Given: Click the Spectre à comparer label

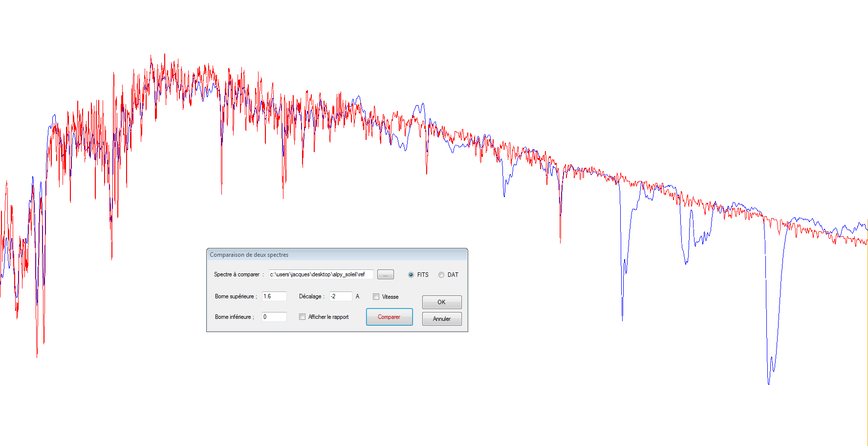Looking at the screenshot, I should click(237, 274).
